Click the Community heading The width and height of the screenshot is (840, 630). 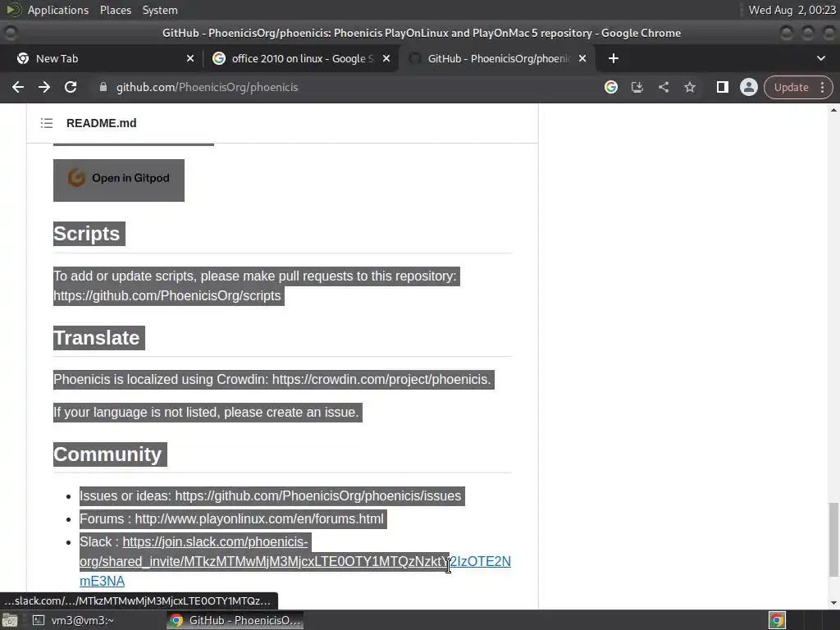pyautogui.click(x=107, y=454)
